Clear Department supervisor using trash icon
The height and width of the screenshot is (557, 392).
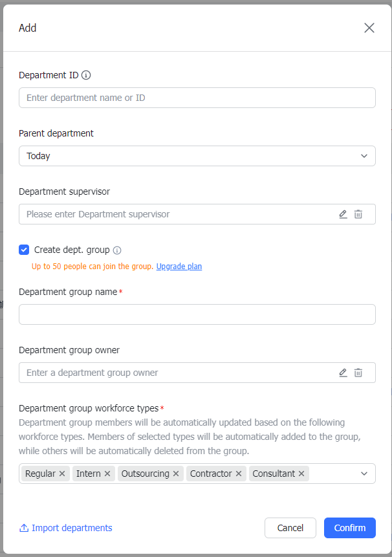tap(358, 214)
